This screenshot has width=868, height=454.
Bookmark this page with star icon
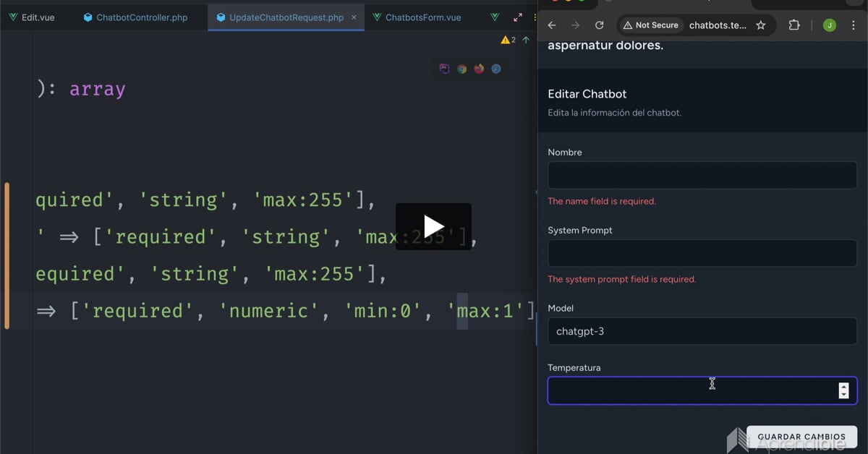pos(761,25)
